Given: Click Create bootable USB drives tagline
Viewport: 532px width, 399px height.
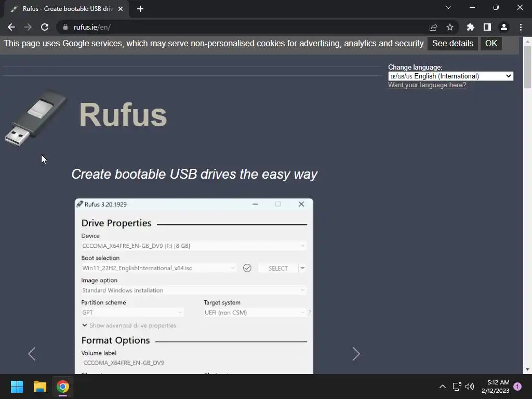Looking at the screenshot, I should coord(194,174).
